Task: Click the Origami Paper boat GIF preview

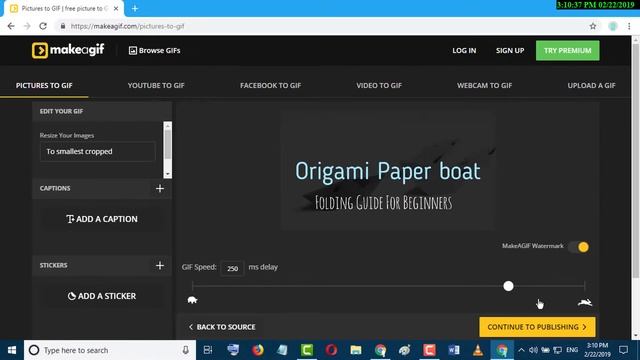Action: 387,171
